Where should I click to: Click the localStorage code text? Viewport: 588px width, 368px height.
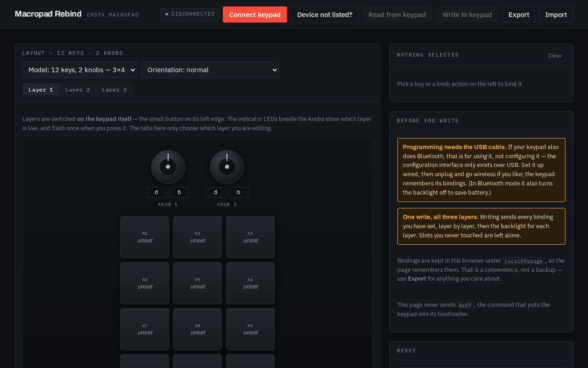click(x=524, y=261)
